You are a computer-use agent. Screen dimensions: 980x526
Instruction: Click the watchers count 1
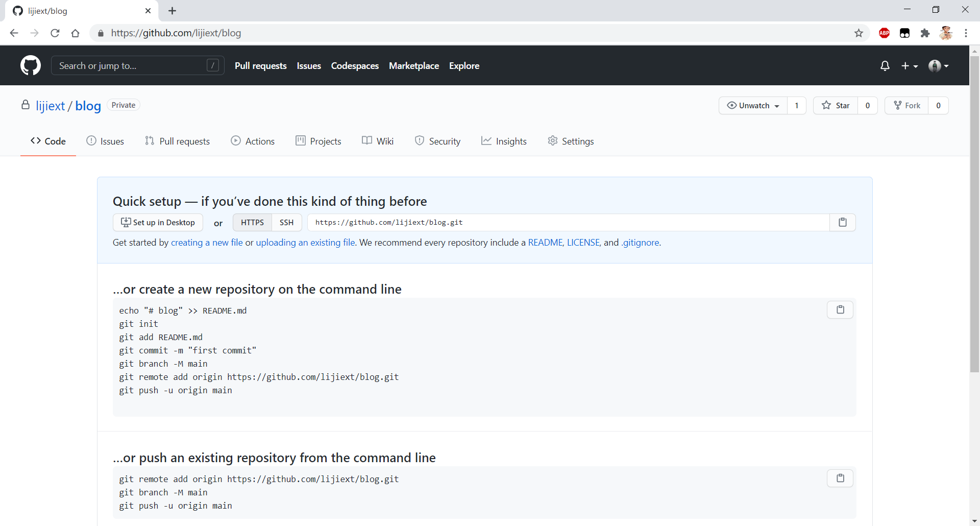coord(797,106)
